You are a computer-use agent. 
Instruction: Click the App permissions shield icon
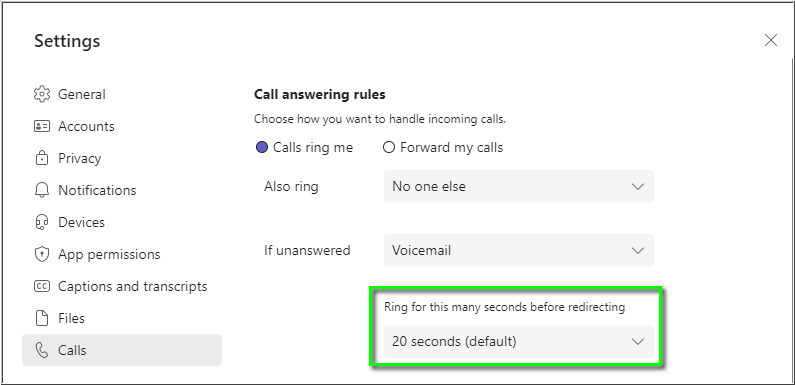pyautogui.click(x=42, y=254)
